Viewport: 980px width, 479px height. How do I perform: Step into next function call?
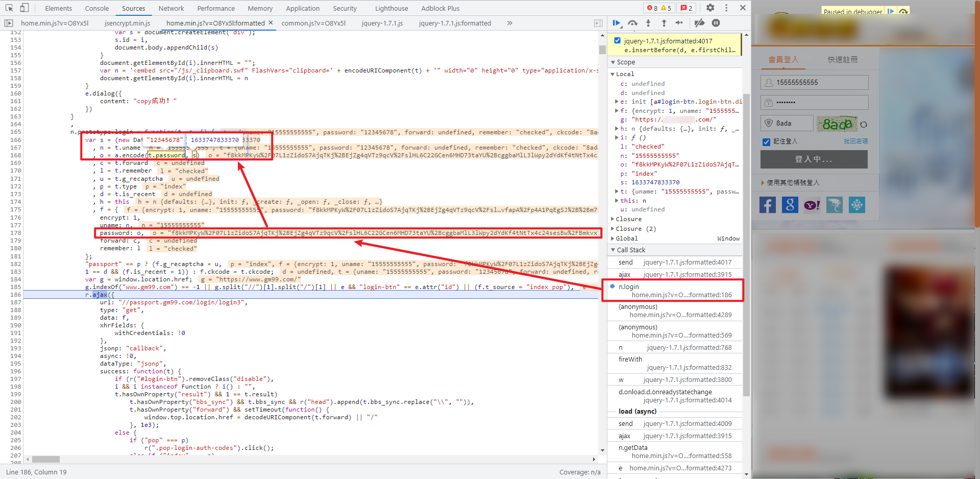648,23
